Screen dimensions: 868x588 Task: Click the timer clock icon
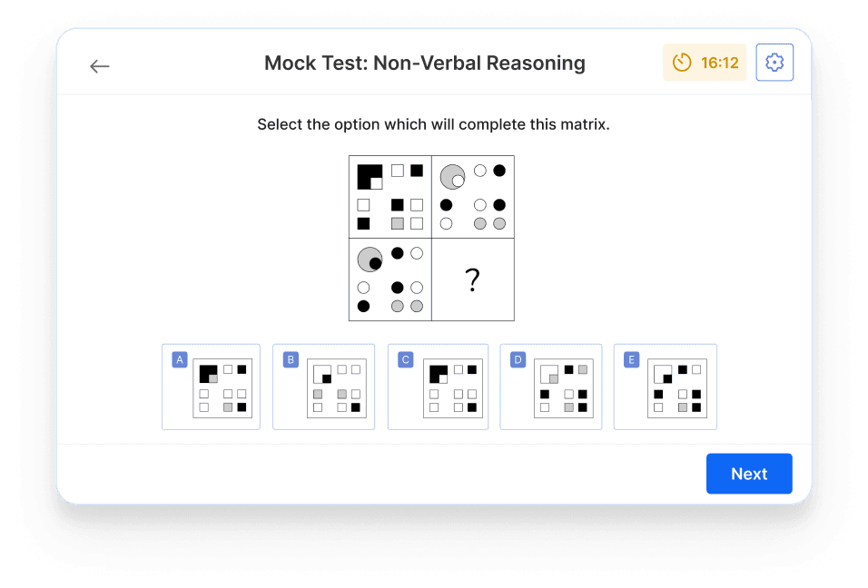click(681, 63)
